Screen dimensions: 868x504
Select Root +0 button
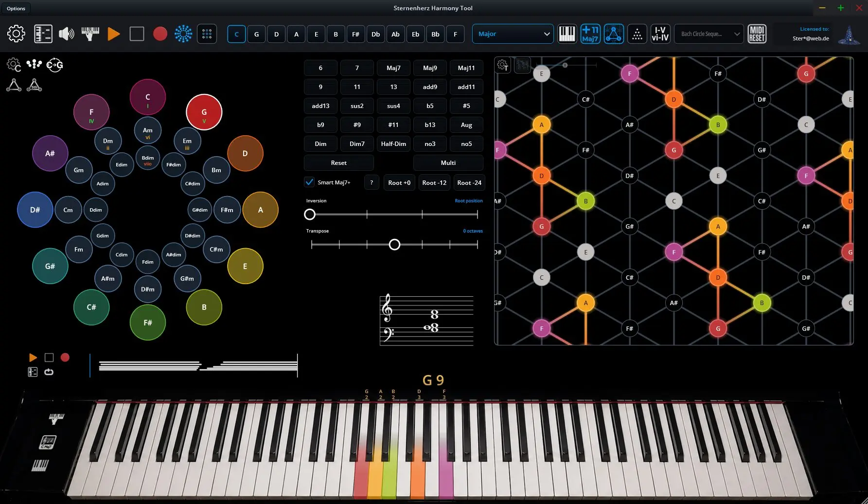pyautogui.click(x=399, y=182)
